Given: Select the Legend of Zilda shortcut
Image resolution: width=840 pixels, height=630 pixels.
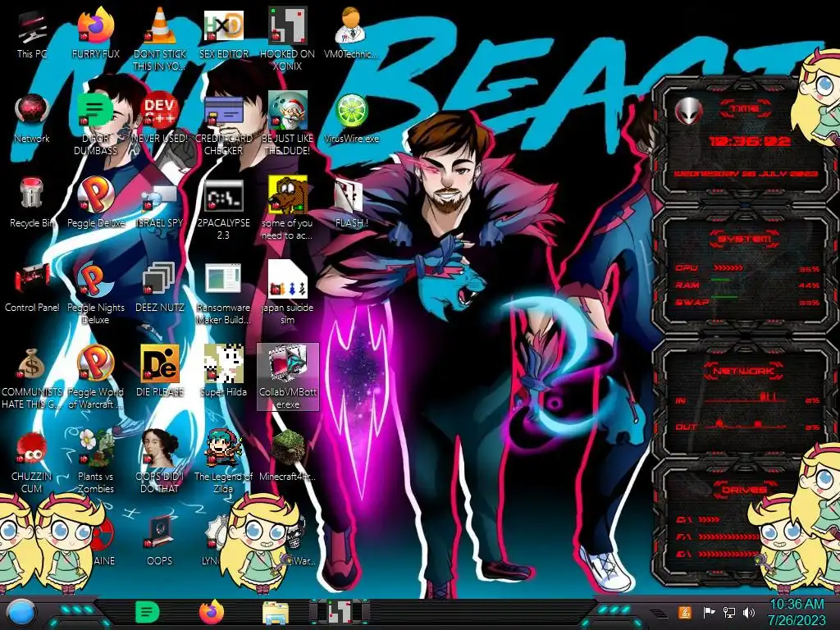Looking at the screenshot, I should pyautogui.click(x=223, y=462).
